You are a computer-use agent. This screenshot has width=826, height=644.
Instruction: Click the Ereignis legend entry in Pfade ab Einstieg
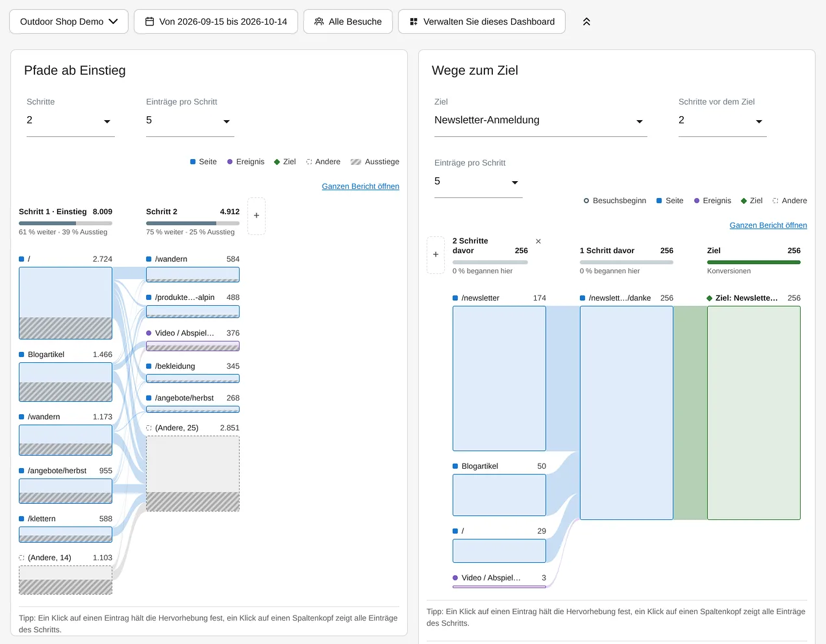(245, 162)
